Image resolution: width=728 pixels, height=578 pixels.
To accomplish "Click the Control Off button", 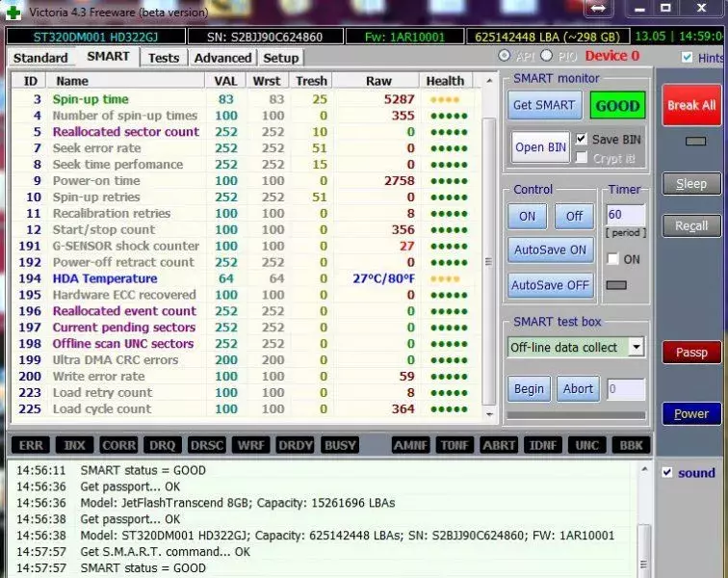I will [x=574, y=216].
